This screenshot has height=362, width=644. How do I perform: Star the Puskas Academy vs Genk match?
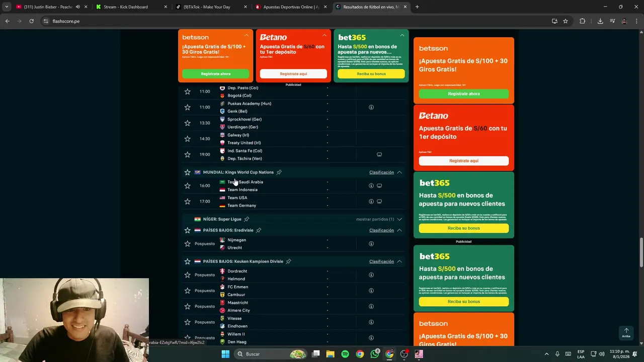click(x=187, y=107)
